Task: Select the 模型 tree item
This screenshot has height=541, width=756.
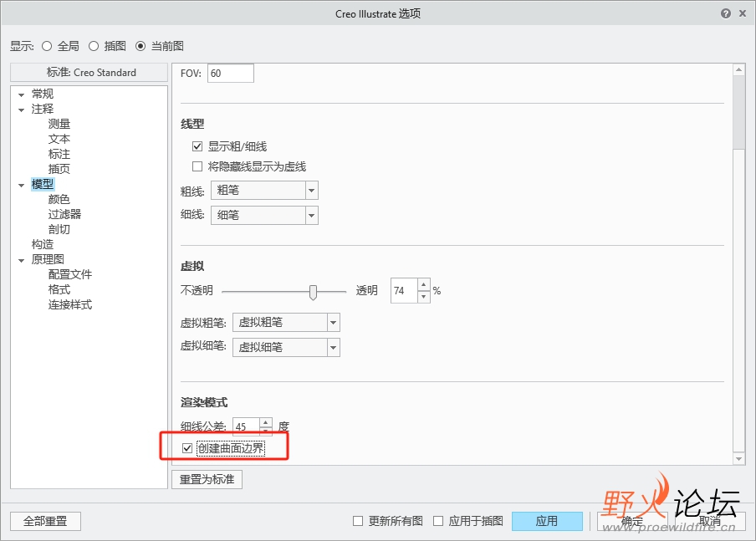Action: pos(43,184)
